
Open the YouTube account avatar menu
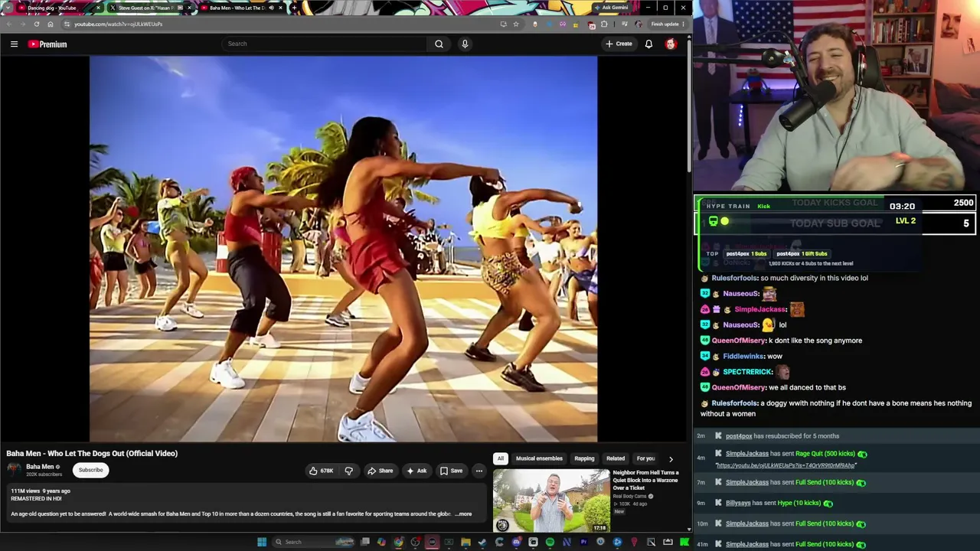671,44
